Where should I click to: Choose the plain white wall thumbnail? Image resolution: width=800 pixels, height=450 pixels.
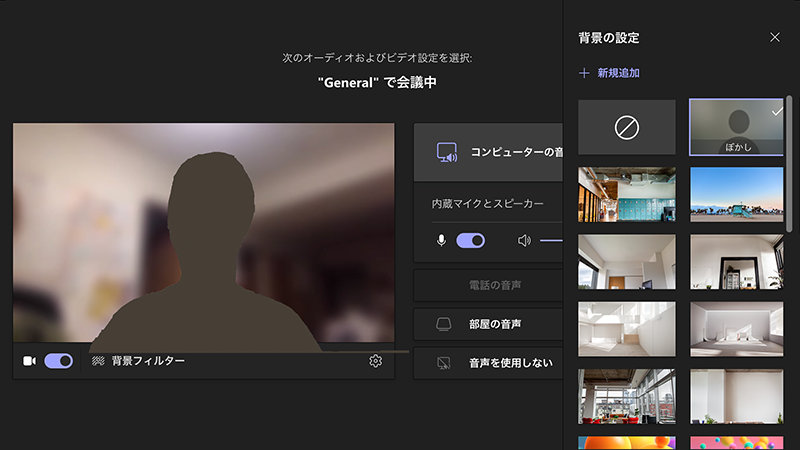[x=736, y=396]
